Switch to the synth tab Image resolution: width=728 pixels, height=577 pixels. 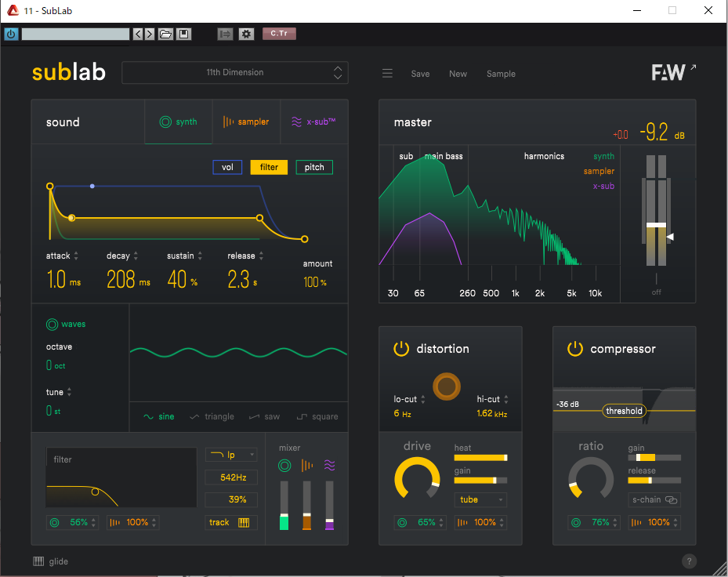click(179, 122)
